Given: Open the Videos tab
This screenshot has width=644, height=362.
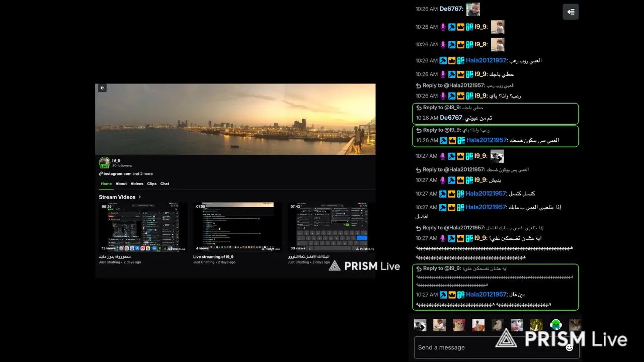Looking at the screenshot, I should tap(137, 184).
